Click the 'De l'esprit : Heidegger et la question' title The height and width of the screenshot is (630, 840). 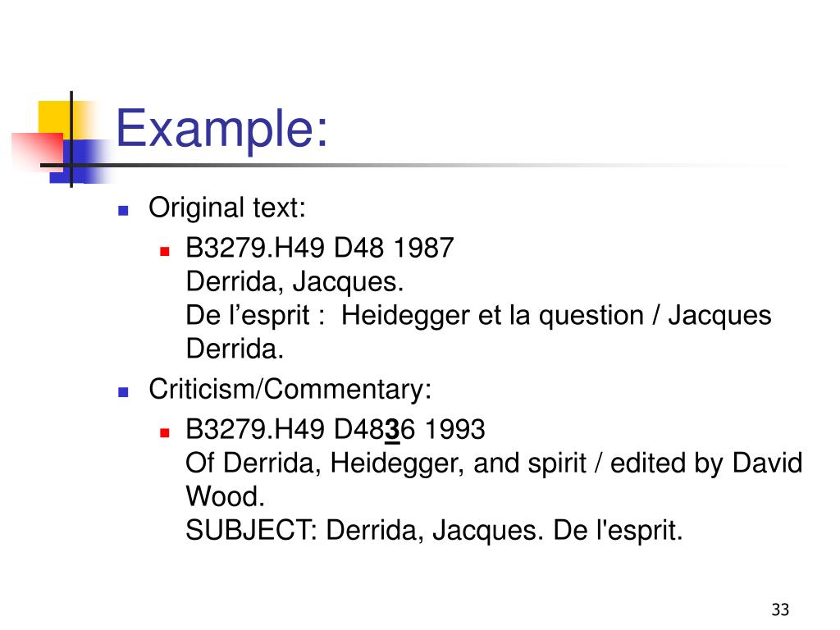(414, 316)
